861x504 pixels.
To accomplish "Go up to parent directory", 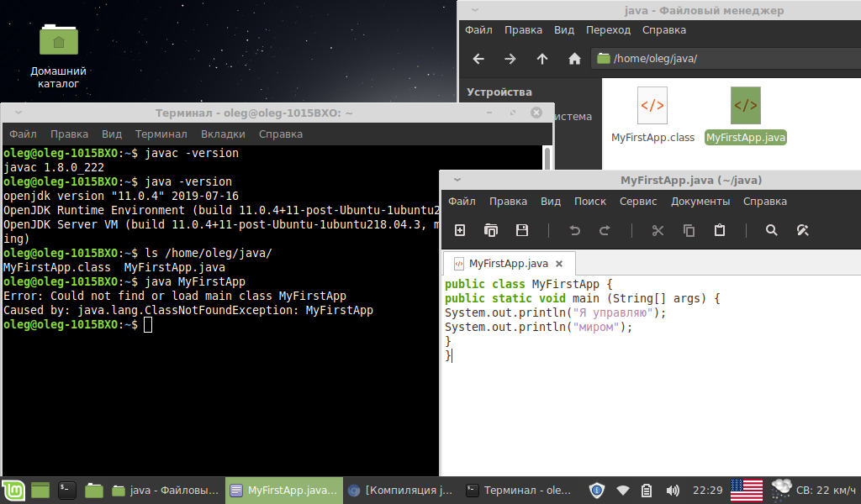I will [542, 59].
